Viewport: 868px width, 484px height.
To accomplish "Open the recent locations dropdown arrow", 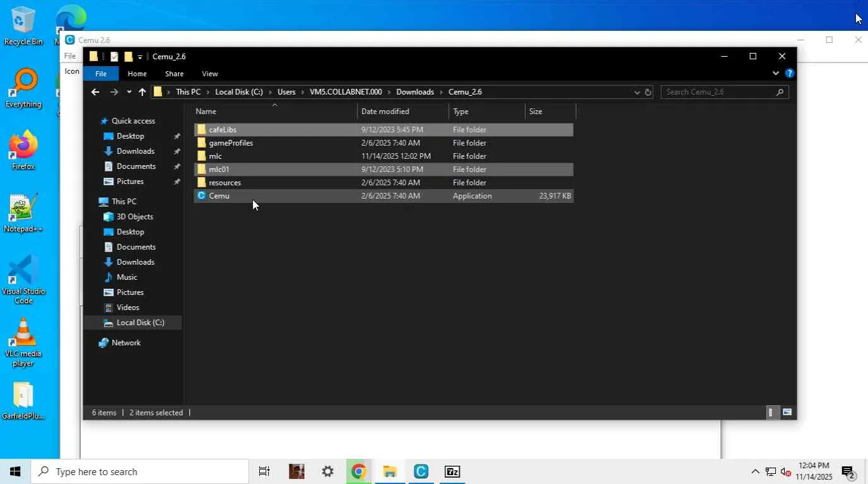I will point(129,92).
